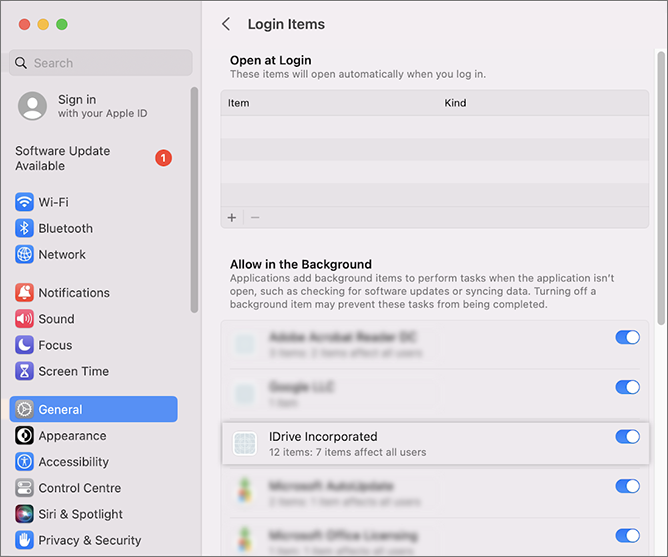This screenshot has width=668, height=557.
Task: Select the Screen Time hourglass icon
Action: tap(25, 371)
